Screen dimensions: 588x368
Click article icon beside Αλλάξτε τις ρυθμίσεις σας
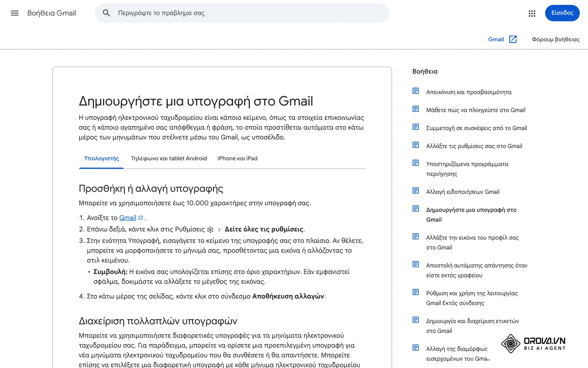click(x=416, y=145)
